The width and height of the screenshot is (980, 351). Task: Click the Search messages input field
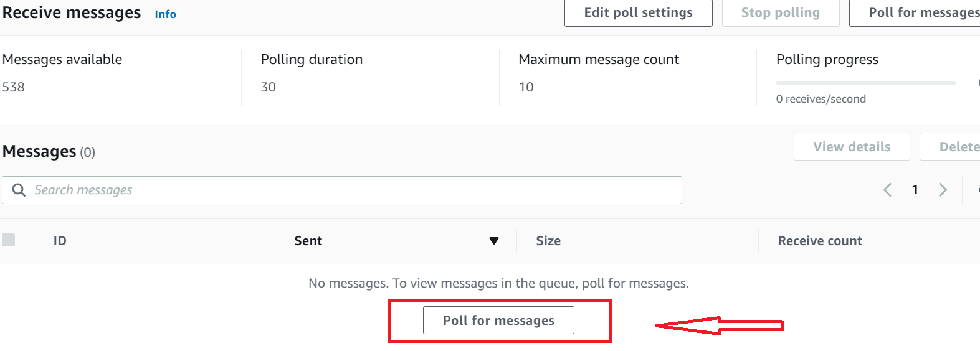pyautogui.click(x=355, y=190)
